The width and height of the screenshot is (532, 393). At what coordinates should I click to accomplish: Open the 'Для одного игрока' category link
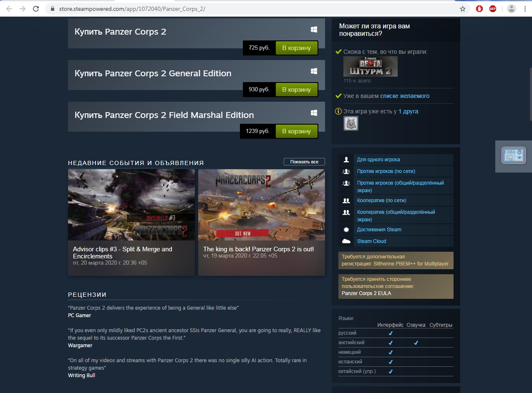[378, 160]
